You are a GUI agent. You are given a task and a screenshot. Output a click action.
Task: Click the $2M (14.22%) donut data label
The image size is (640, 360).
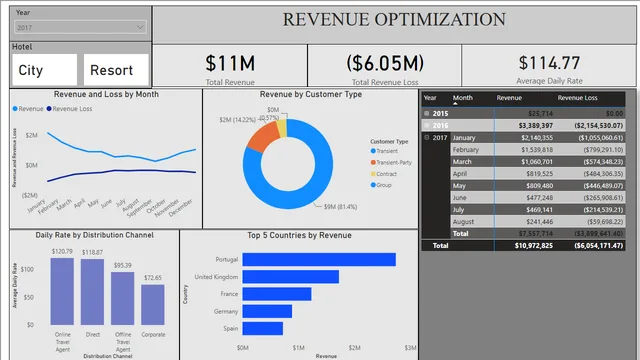(238, 120)
